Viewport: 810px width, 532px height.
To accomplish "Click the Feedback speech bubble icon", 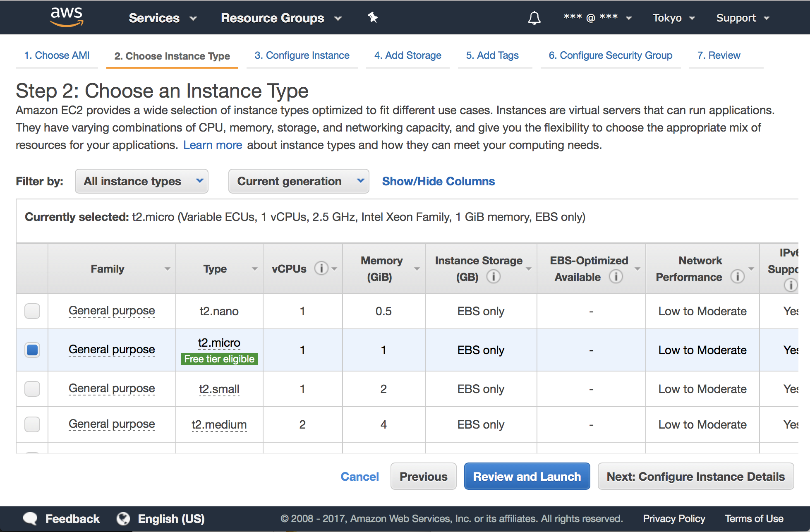I will point(30,519).
